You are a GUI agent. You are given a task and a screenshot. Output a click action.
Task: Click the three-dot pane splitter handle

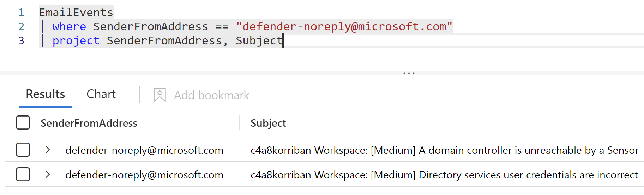point(409,73)
